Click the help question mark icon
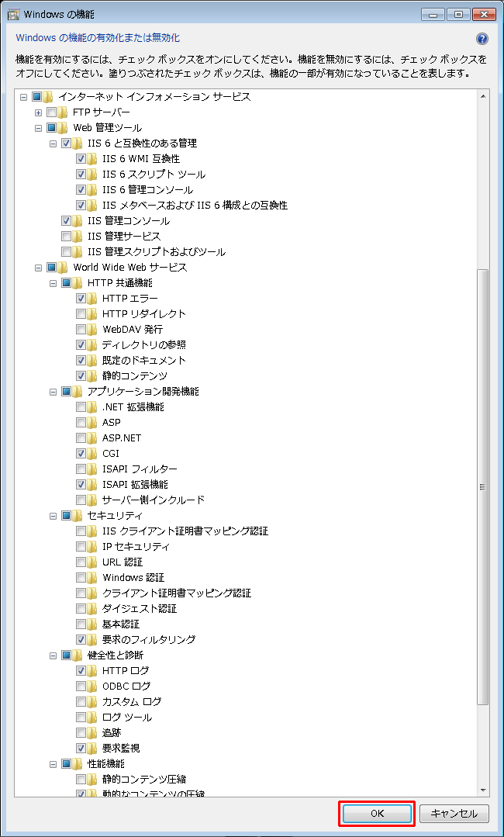504x837 pixels. 482,39
